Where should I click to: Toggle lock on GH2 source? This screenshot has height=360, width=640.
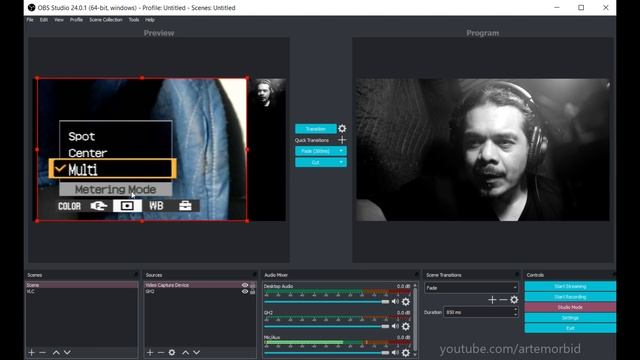coord(253,291)
